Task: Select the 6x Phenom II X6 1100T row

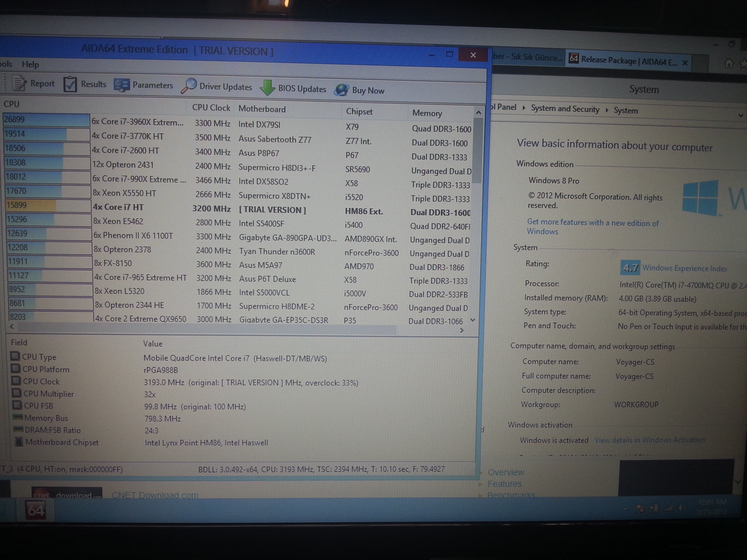Action: pyautogui.click(x=133, y=235)
